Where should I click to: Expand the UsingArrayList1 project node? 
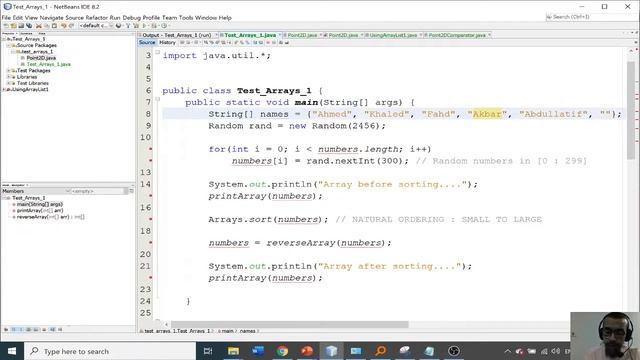(x=4, y=89)
